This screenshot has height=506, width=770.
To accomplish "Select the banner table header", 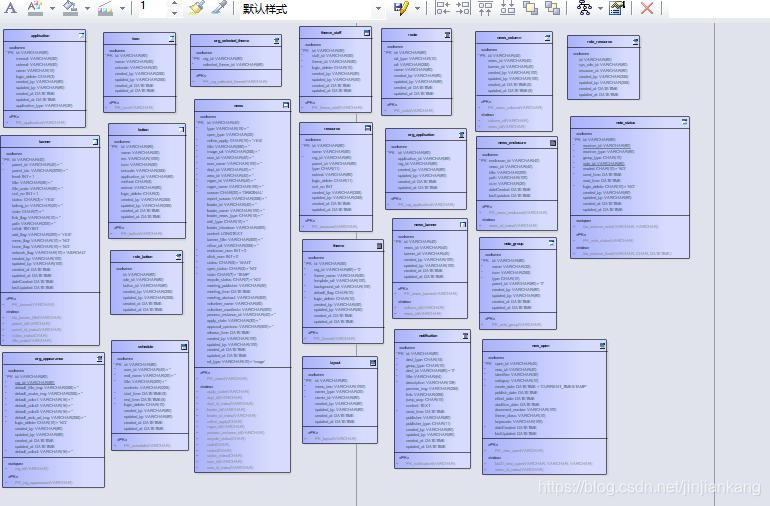I will click(x=50, y=142).
